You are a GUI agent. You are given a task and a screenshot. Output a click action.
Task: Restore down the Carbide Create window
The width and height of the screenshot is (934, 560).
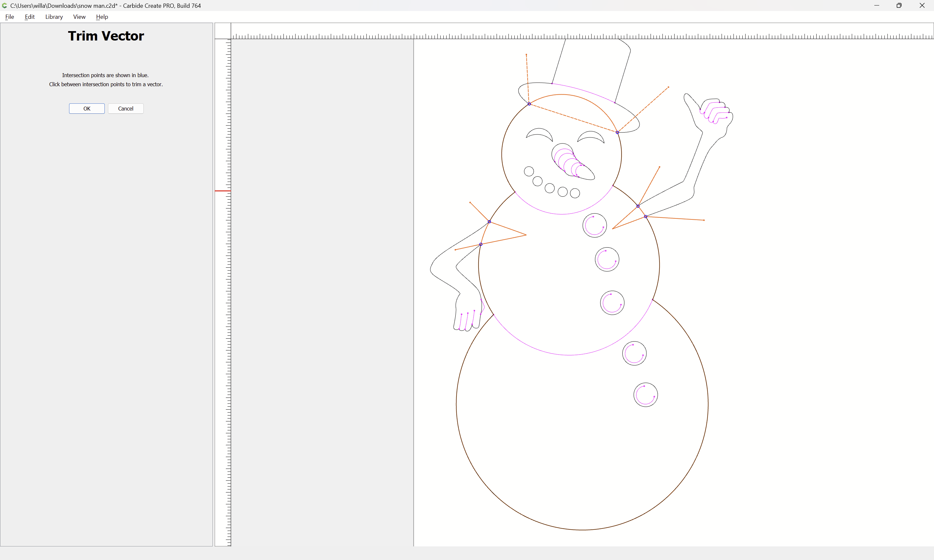[899, 6]
